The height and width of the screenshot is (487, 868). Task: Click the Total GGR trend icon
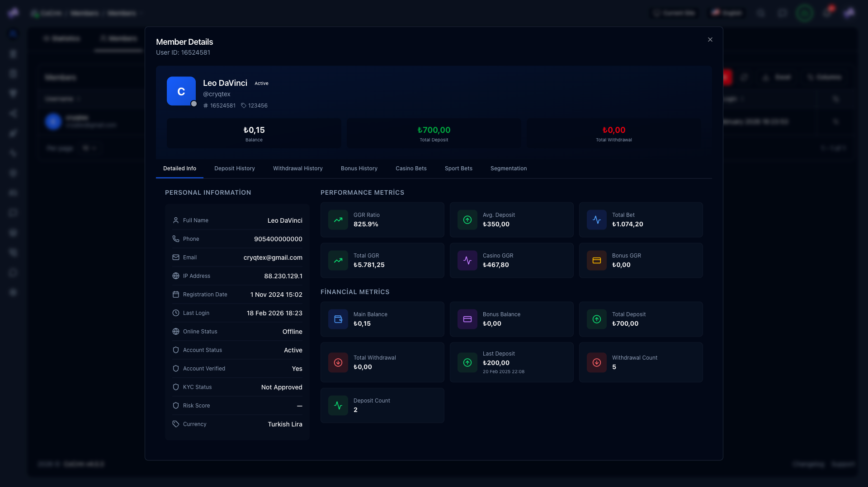tap(338, 261)
